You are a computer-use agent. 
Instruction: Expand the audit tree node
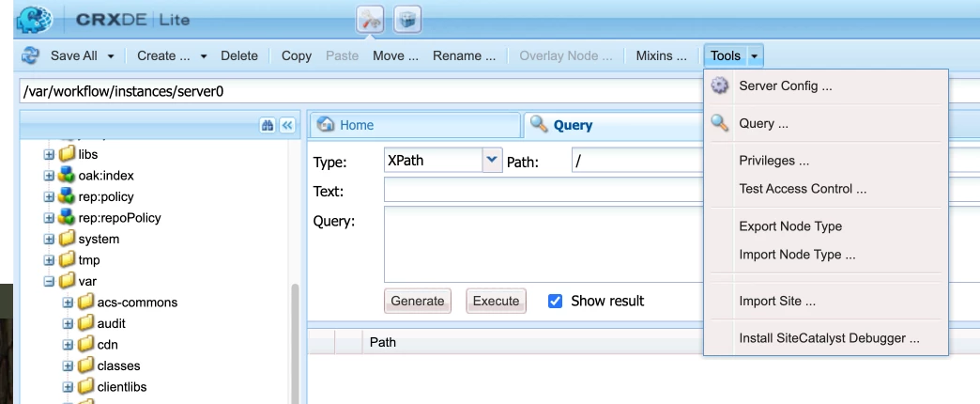pos(69,324)
